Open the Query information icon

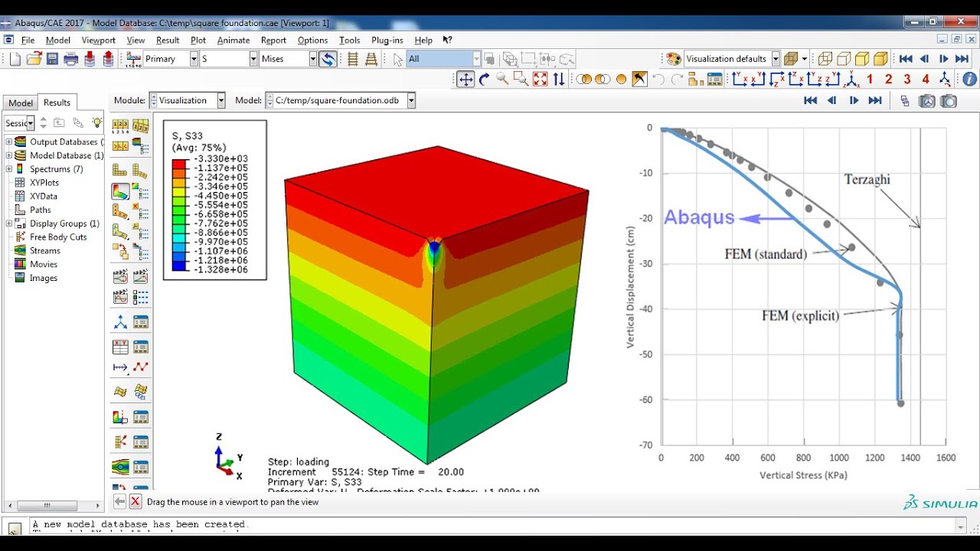pyautogui.click(x=969, y=79)
